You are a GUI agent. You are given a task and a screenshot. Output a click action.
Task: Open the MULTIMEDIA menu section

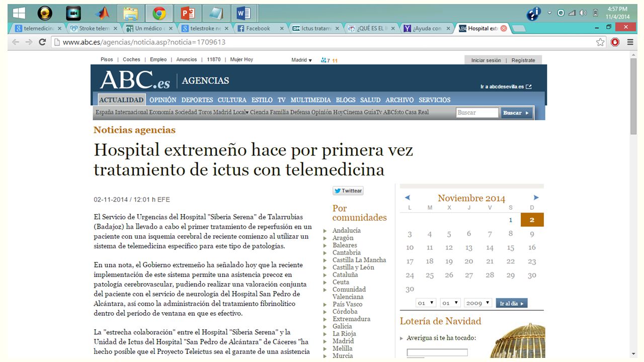point(310,100)
